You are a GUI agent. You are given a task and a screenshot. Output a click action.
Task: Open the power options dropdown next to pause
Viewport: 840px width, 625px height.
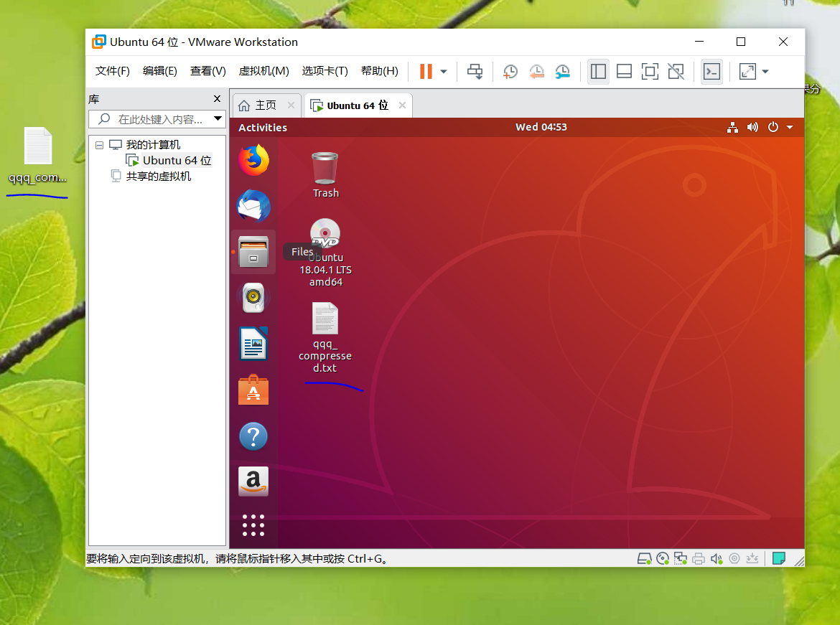point(444,72)
